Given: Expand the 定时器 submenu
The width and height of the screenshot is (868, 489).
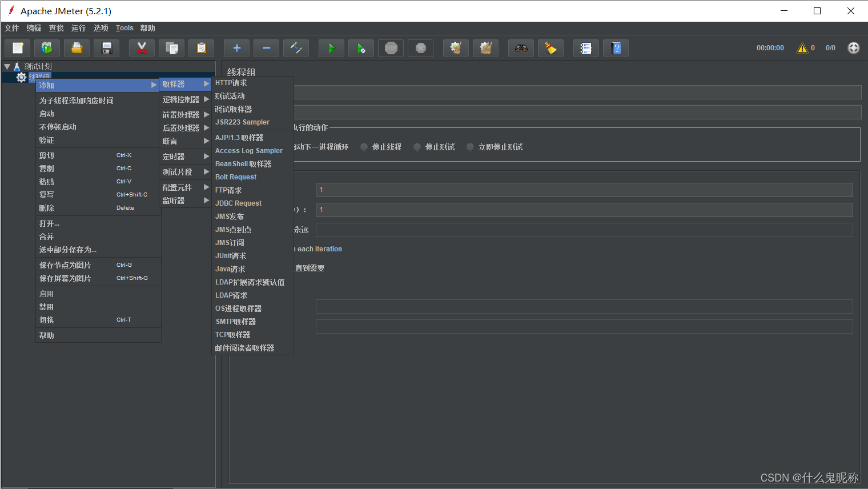Looking at the screenshot, I should tap(186, 157).
